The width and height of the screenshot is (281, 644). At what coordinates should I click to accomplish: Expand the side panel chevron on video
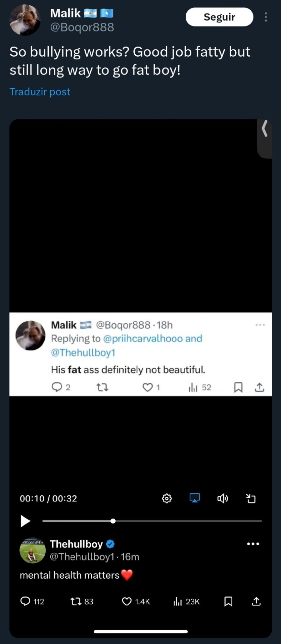click(265, 128)
